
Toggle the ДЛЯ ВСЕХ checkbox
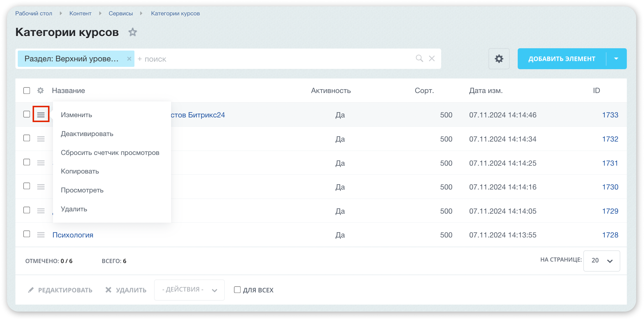(x=237, y=289)
